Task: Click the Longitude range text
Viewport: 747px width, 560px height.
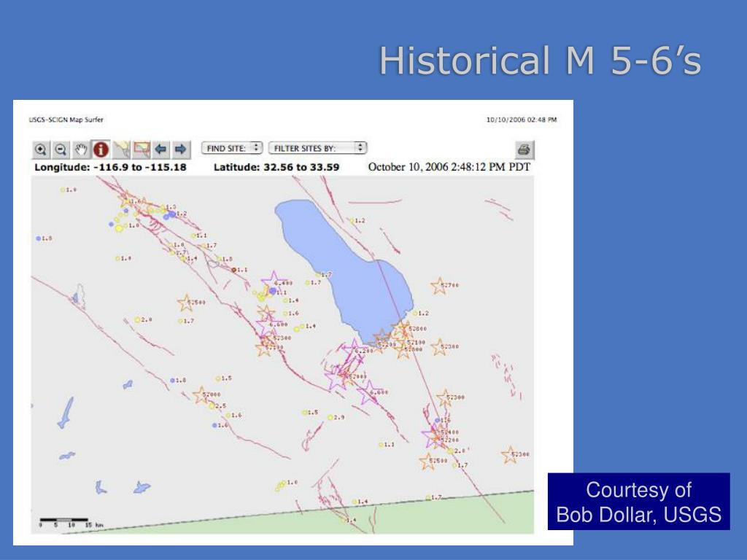Action: click(x=110, y=167)
